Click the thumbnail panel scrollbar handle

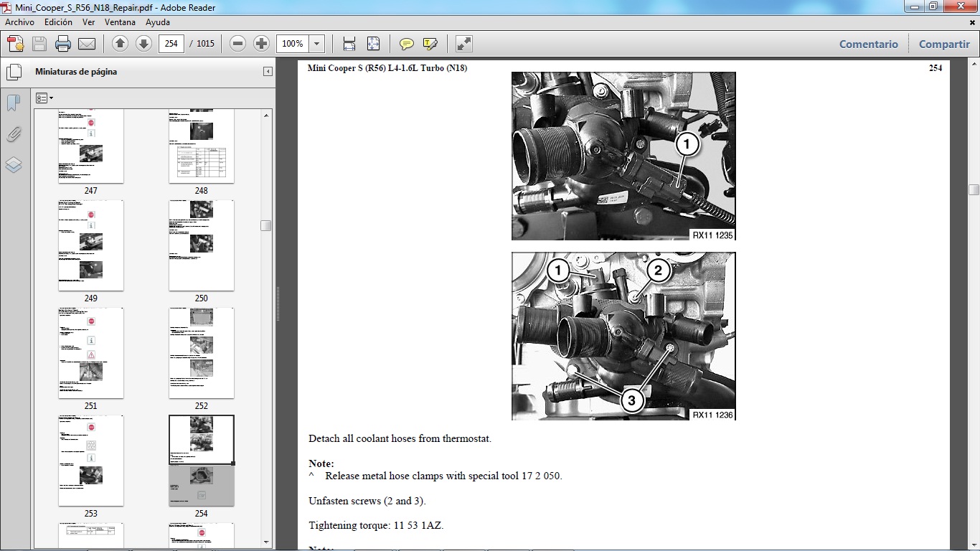click(266, 225)
